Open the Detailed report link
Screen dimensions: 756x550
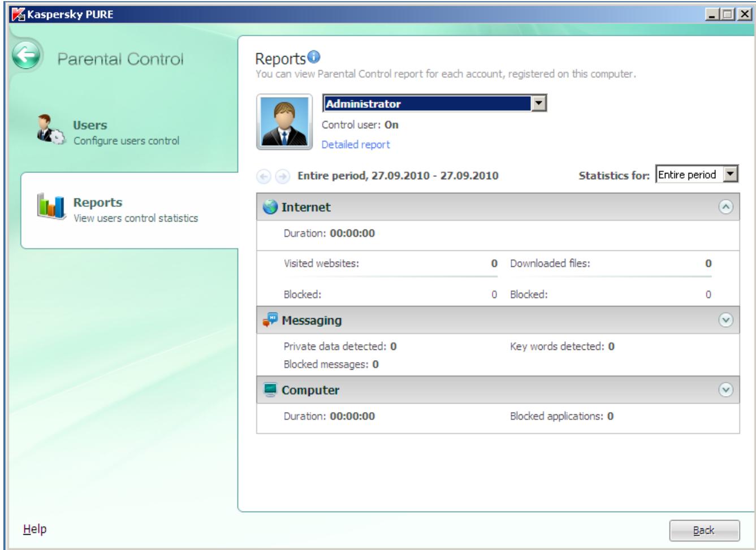tap(356, 145)
